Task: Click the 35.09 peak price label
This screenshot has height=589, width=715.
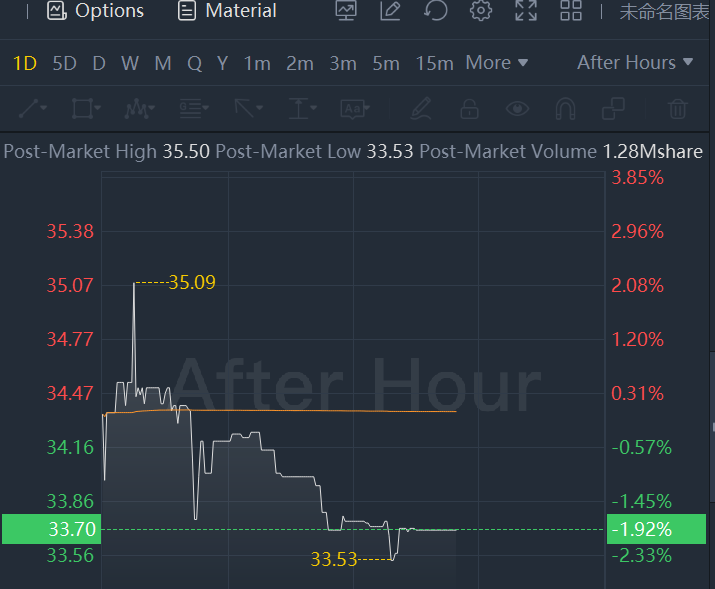Action: 192,283
